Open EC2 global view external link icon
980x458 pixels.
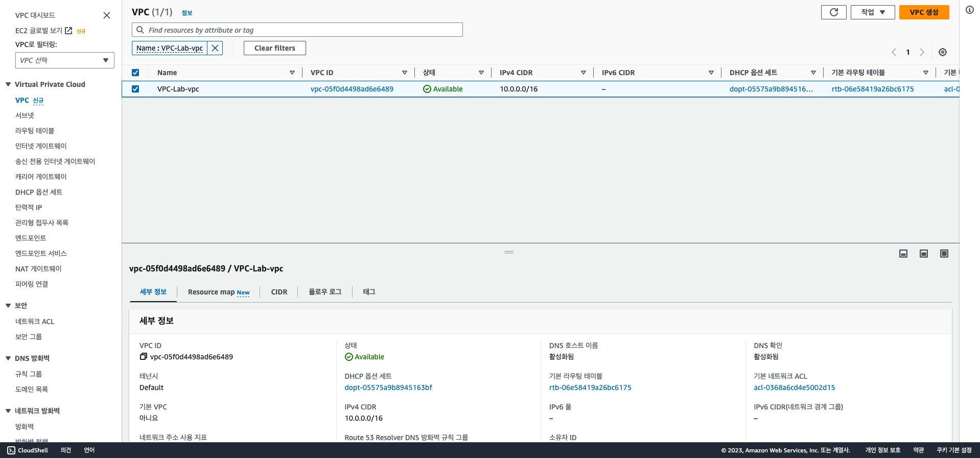click(x=68, y=31)
